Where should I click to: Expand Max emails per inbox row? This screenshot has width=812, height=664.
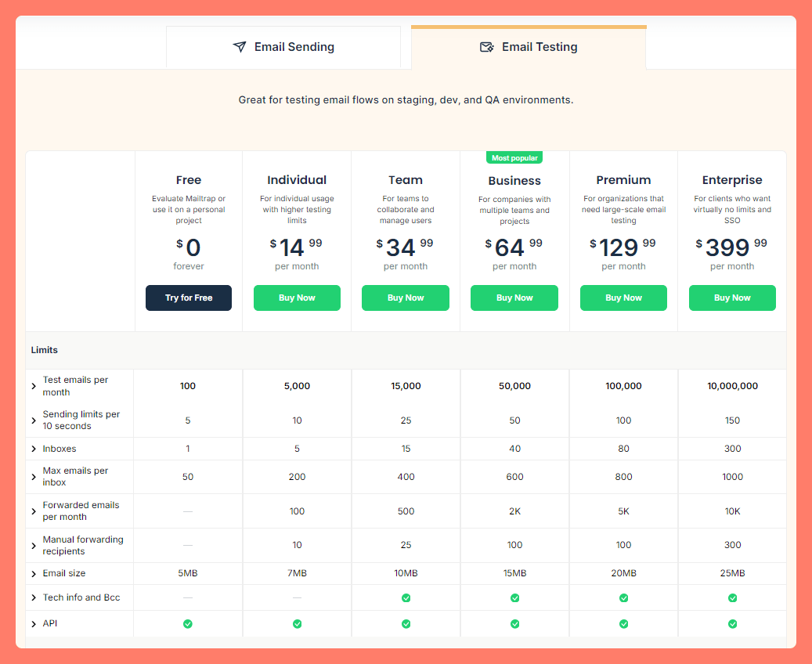click(34, 477)
